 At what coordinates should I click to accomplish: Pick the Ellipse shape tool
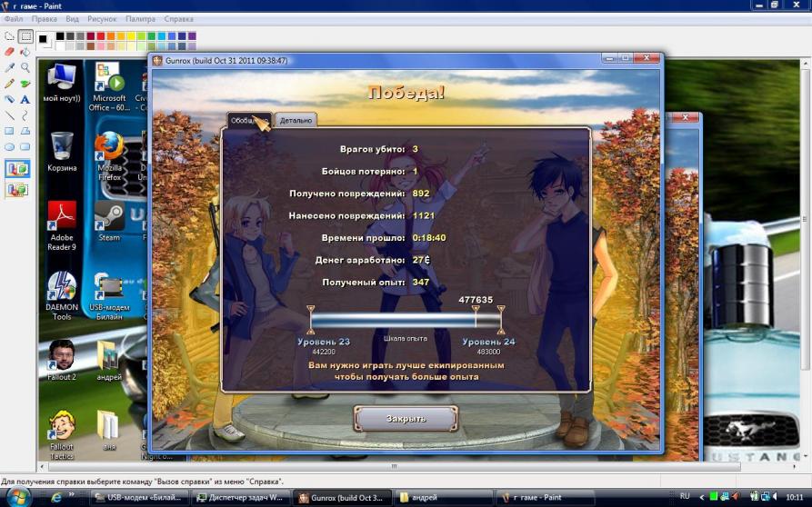coord(9,146)
